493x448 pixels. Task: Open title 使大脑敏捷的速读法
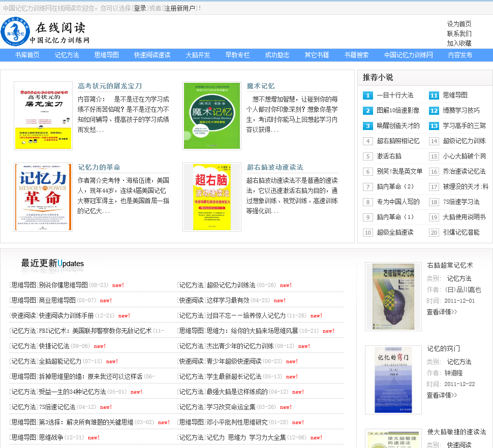pyautogui.click(x=456, y=432)
